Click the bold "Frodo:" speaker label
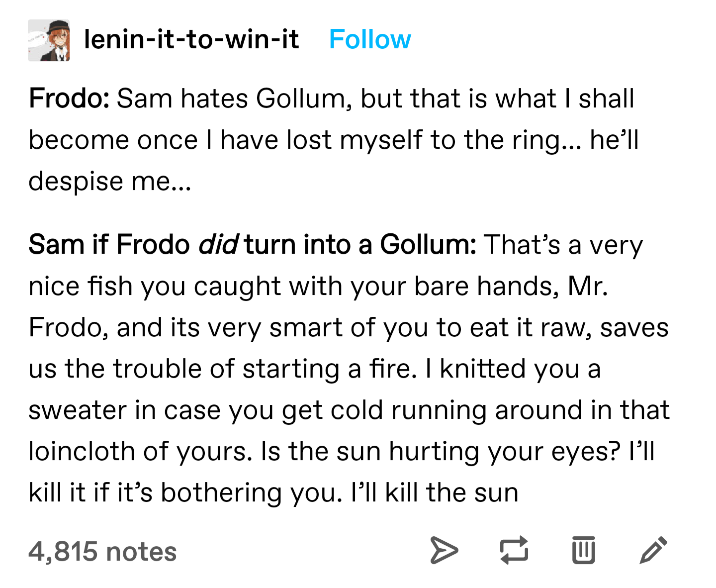 point(69,98)
